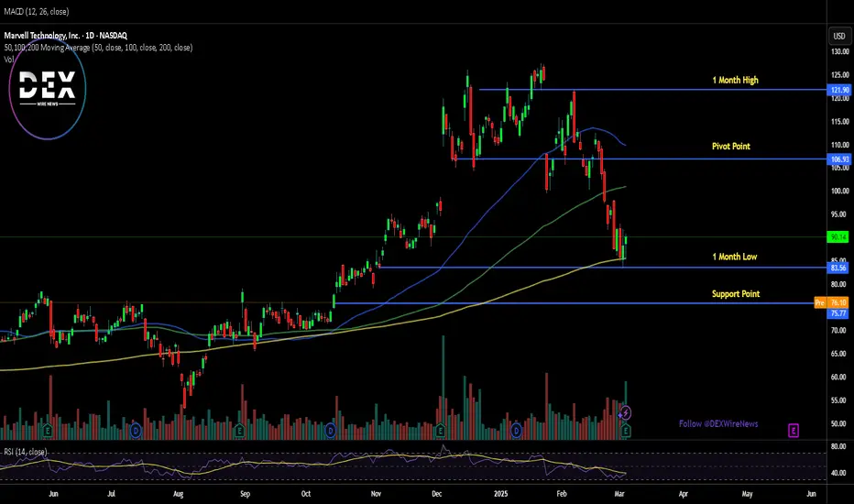Select the '1 Month Low' annotation text
The width and height of the screenshot is (854, 504).
(735, 257)
